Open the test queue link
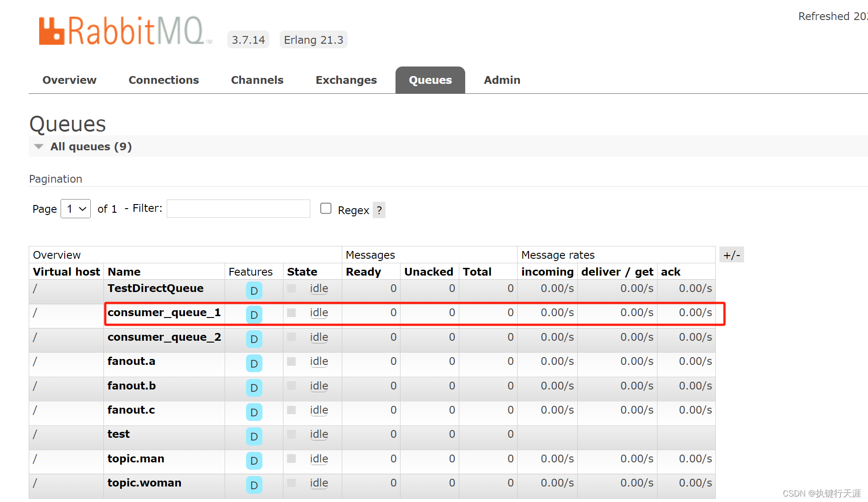The image size is (868, 502). tap(118, 434)
